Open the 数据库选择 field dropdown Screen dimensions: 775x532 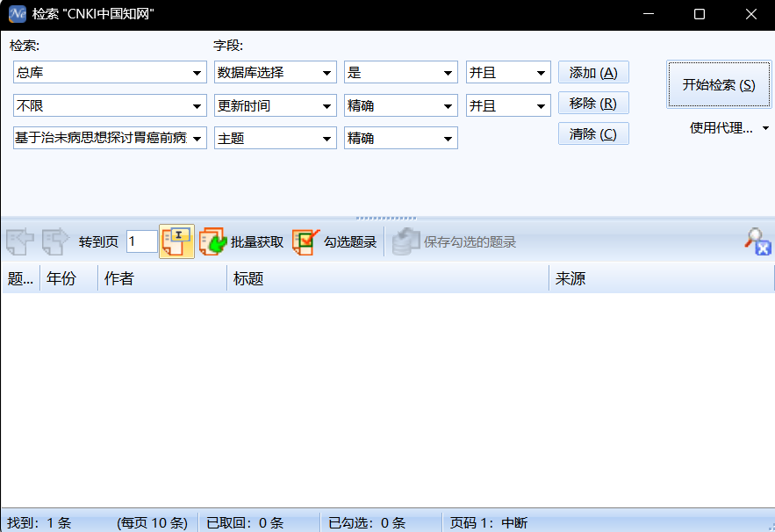tap(327, 73)
